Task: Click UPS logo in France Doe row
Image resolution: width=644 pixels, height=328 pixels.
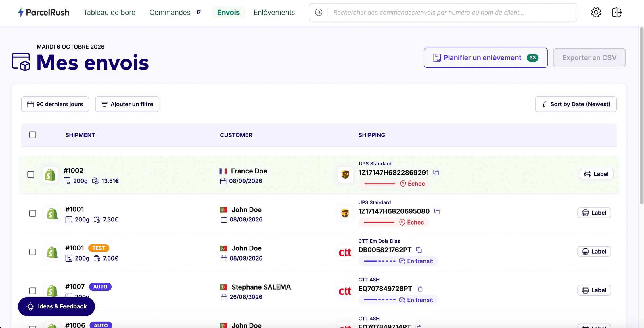Action: tap(345, 175)
